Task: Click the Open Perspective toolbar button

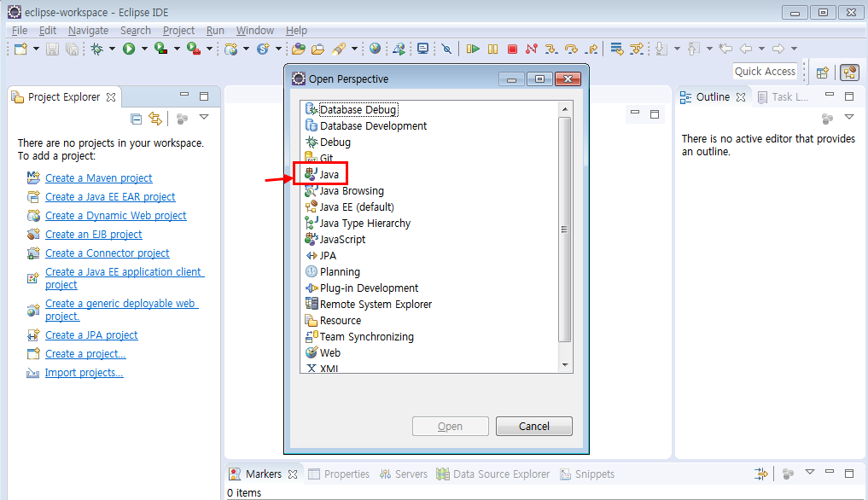Action: [822, 73]
